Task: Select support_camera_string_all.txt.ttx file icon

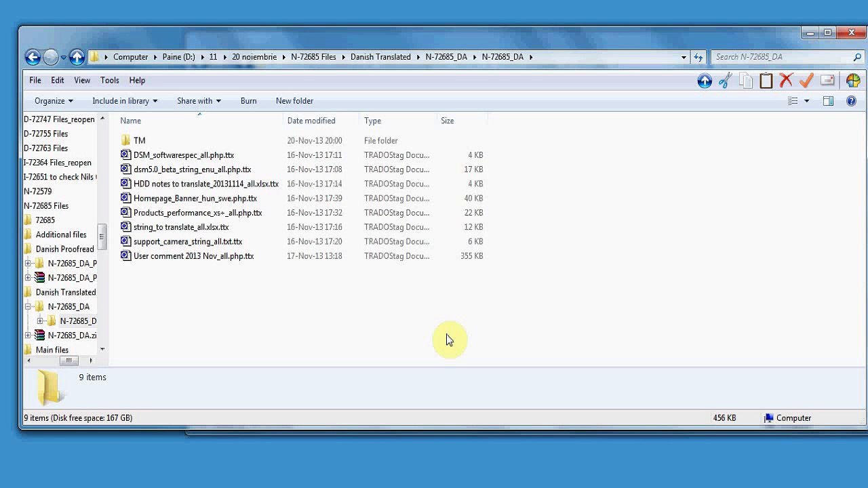Action: tap(125, 241)
